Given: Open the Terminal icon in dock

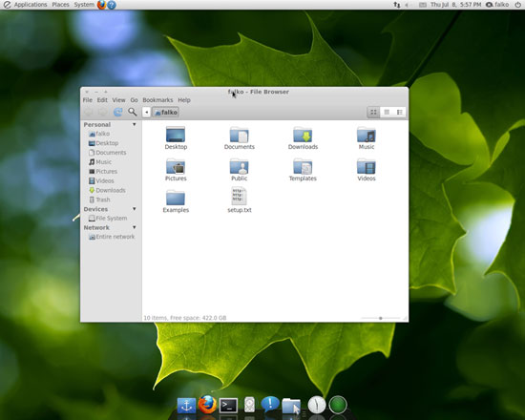Looking at the screenshot, I should pyautogui.click(x=228, y=406).
